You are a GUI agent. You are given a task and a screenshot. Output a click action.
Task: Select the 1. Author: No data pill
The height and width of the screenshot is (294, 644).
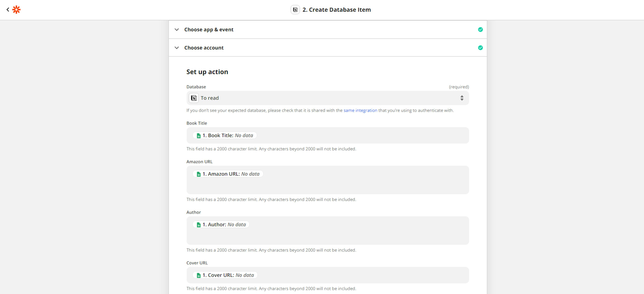pyautogui.click(x=221, y=224)
